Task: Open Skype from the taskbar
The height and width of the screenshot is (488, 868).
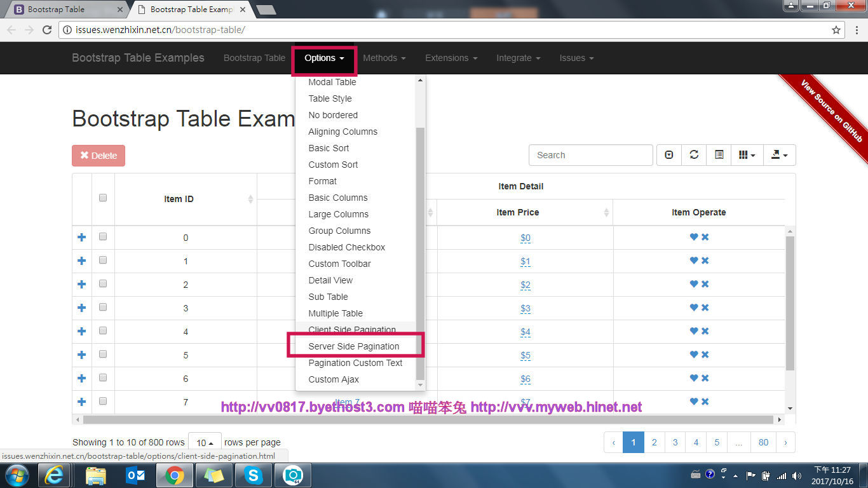Action: [254, 475]
